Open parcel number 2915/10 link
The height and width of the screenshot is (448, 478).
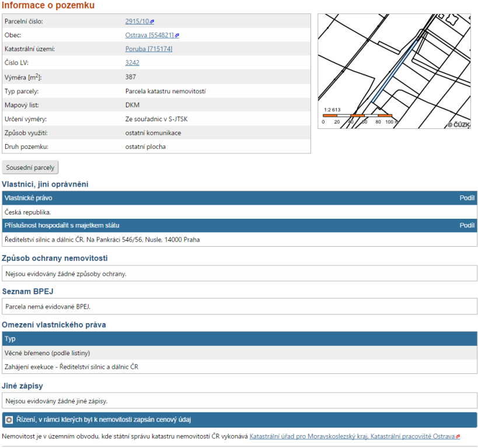[x=137, y=22]
